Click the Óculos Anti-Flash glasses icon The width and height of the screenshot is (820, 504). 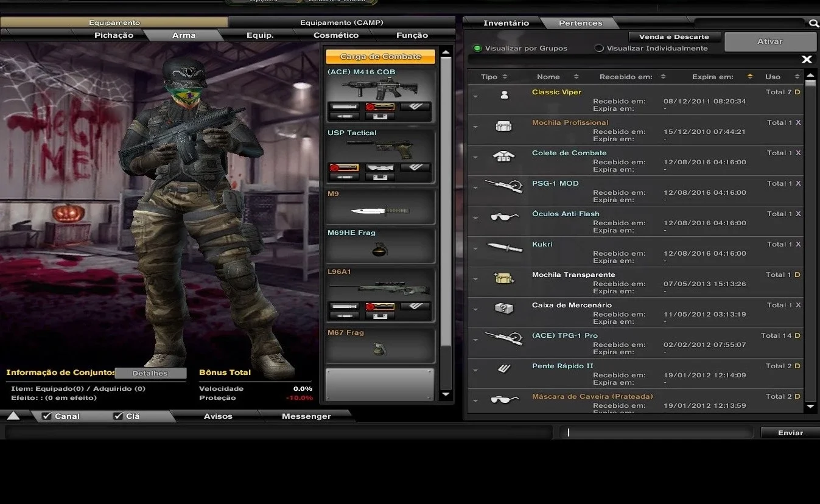[x=504, y=217]
